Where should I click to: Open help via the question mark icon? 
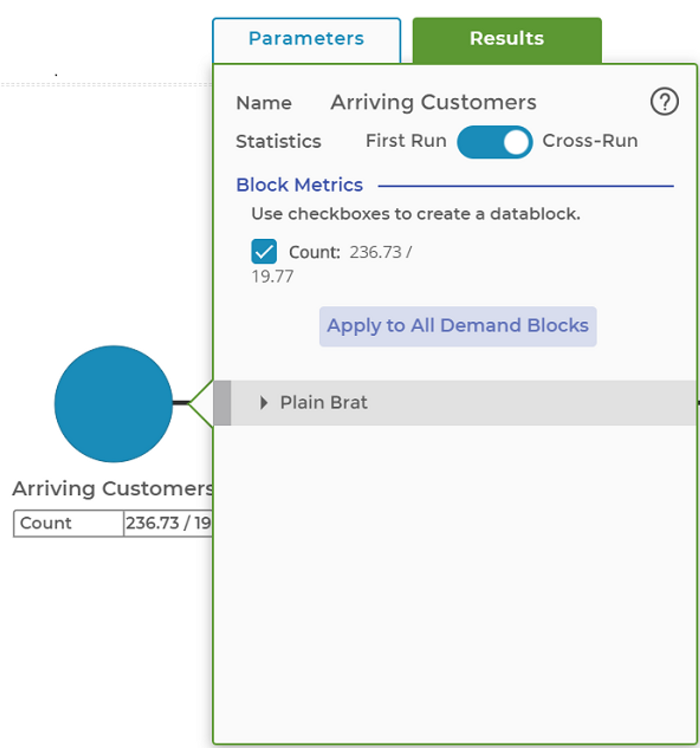(x=664, y=102)
